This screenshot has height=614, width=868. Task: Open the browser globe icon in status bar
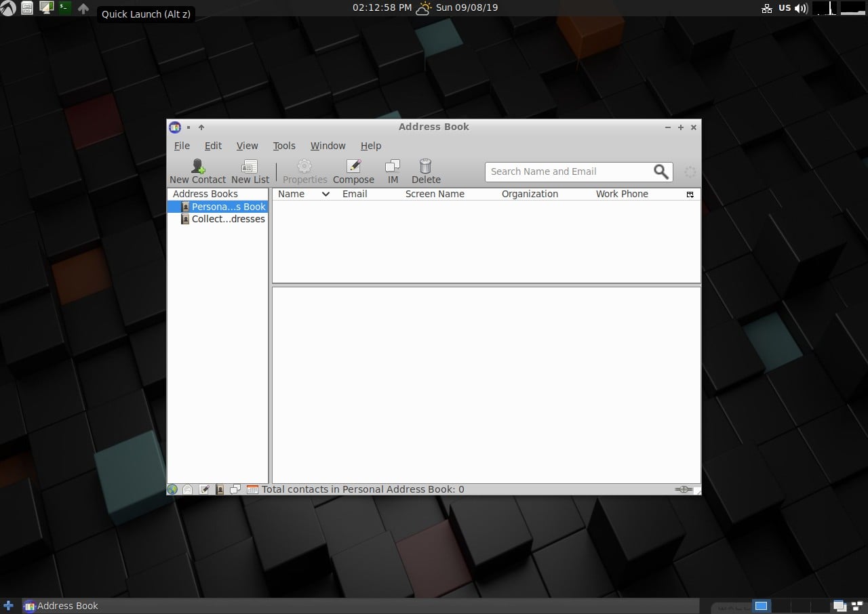pos(172,489)
